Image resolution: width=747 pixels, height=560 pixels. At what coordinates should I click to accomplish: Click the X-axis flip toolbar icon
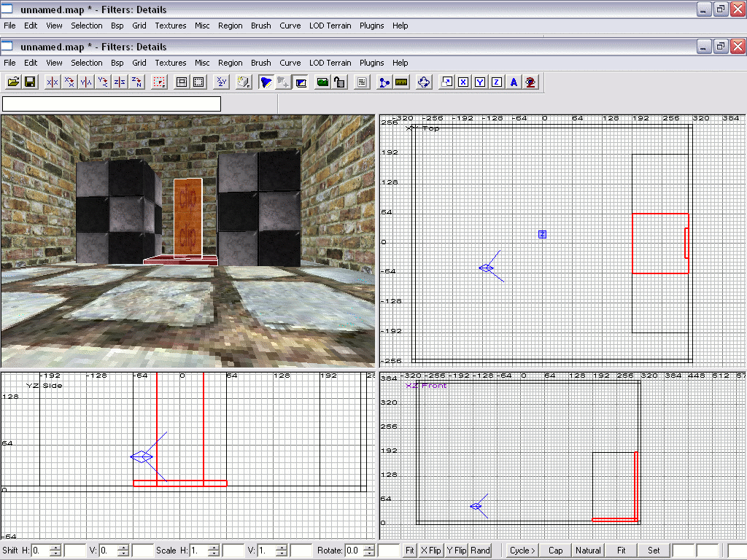click(53, 82)
